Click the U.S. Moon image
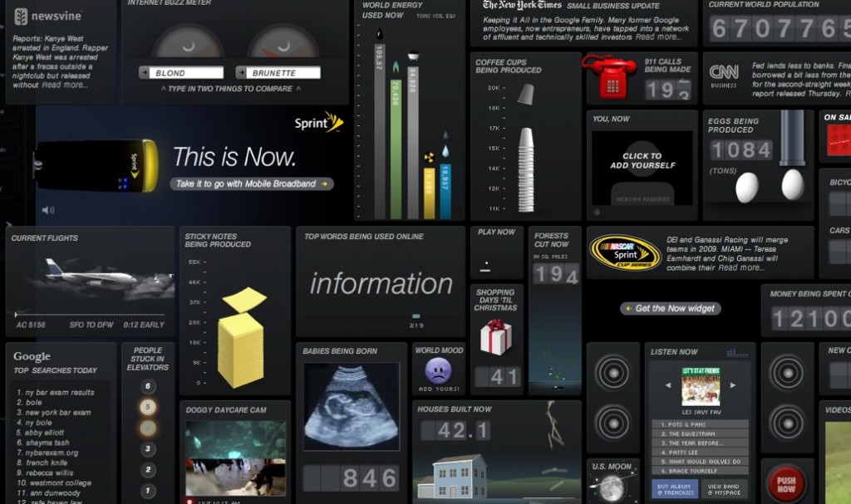The height and width of the screenshot is (504, 851). click(x=611, y=487)
